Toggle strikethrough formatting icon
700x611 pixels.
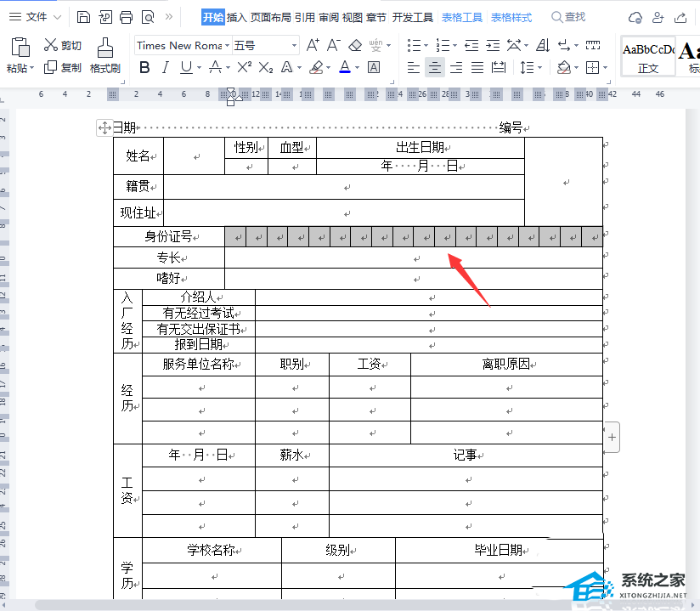tap(216, 67)
